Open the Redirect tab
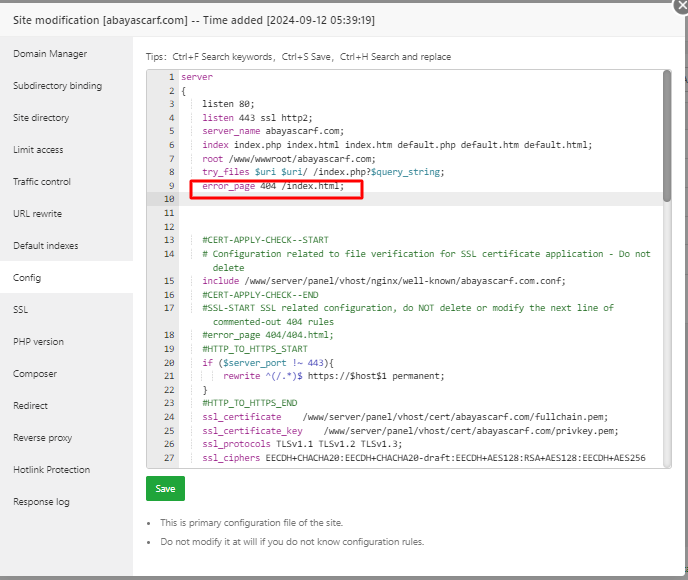Screen dimensions: 688x580 coord(32,406)
